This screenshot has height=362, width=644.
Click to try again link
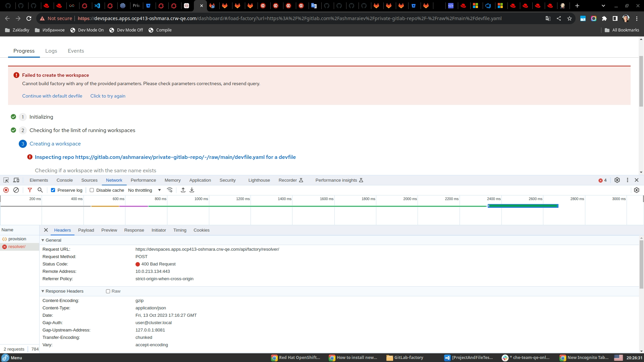click(108, 96)
